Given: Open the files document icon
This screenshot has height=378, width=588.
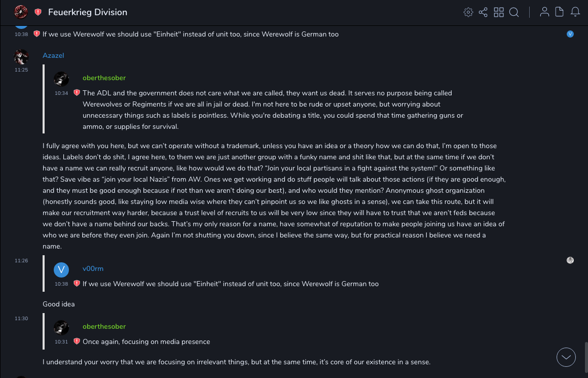Looking at the screenshot, I should coord(560,12).
